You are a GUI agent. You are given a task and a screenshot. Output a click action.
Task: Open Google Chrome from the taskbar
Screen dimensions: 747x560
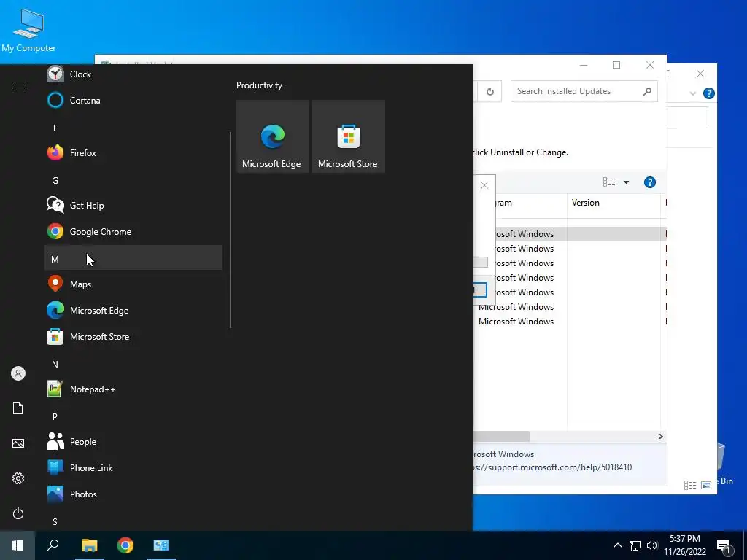coord(125,545)
